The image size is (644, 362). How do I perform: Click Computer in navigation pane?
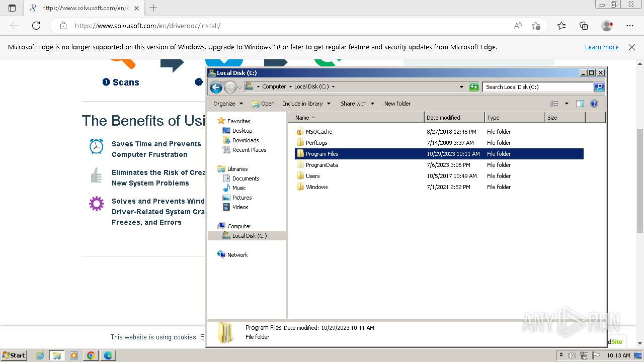[239, 226]
